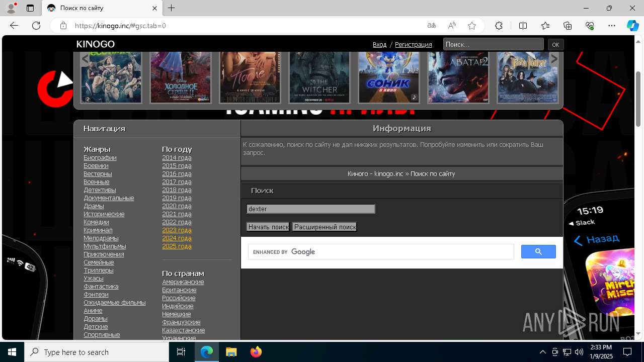Viewport: 644px width, 362px height.
Task: Open Российские films by country
Action: click(179, 298)
